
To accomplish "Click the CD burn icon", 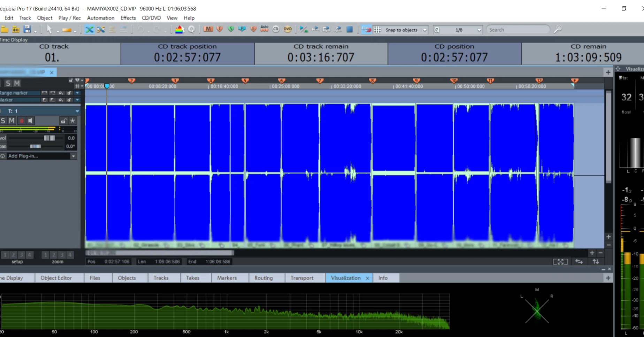I will pyautogui.click(x=276, y=29).
